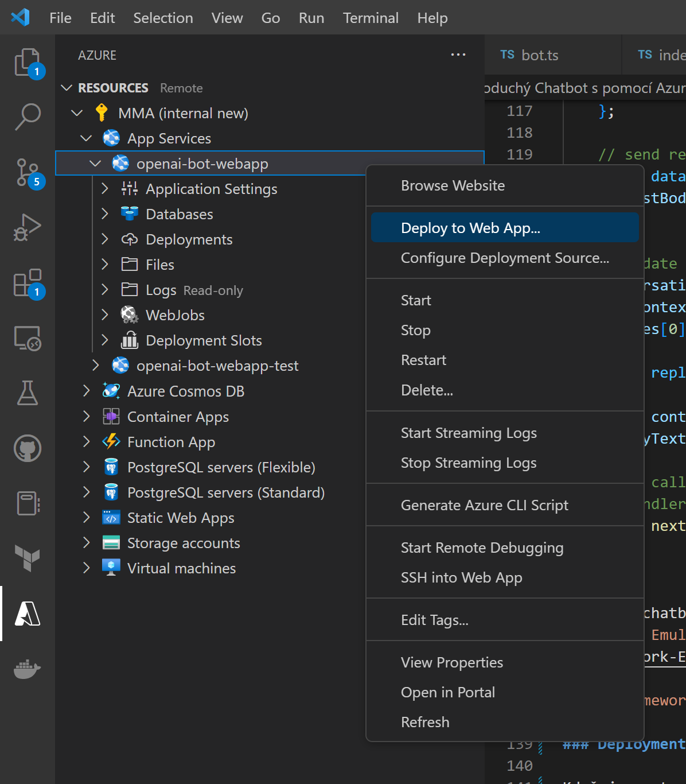The height and width of the screenshot is (784, 686).
Task: Select the Virtual machines tree row
Action: (x=211, y=568)
